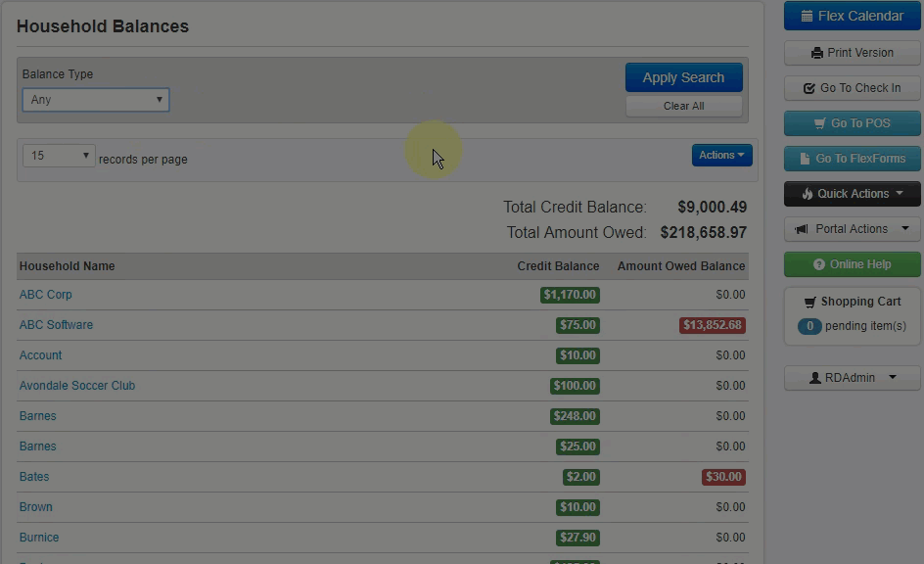
Task: Click the pending items count badge
Action: (809, 326)
